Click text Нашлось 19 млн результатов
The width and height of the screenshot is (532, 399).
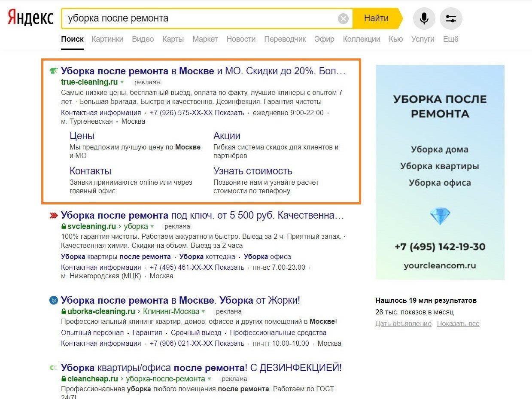pyautogui.click(x=426, y=300)
